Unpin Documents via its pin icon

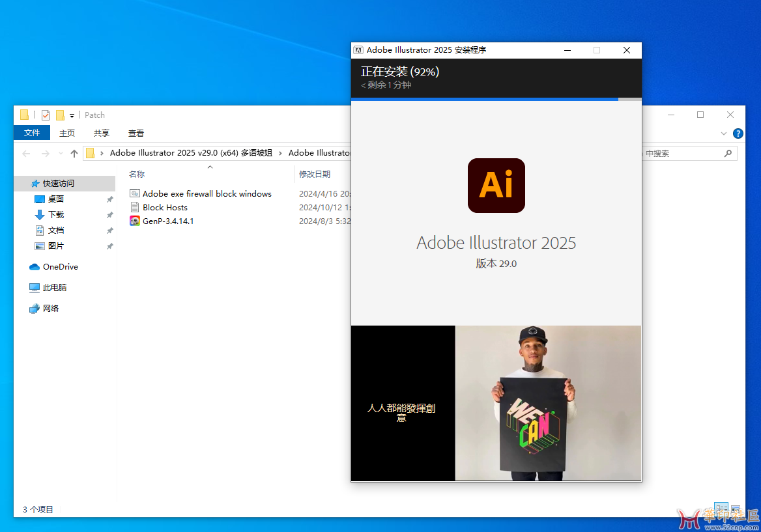tap(109, 231)
